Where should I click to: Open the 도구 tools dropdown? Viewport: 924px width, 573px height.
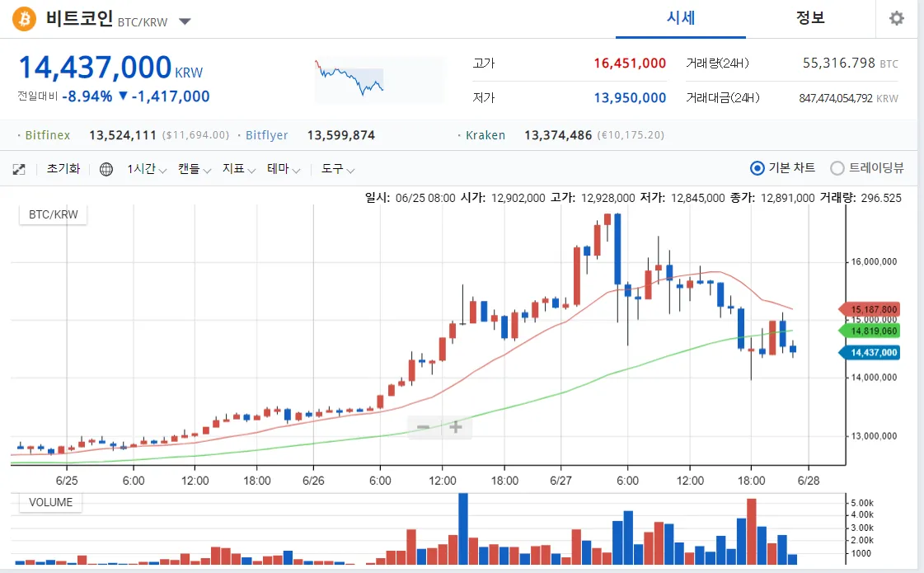tap(338, 169)
